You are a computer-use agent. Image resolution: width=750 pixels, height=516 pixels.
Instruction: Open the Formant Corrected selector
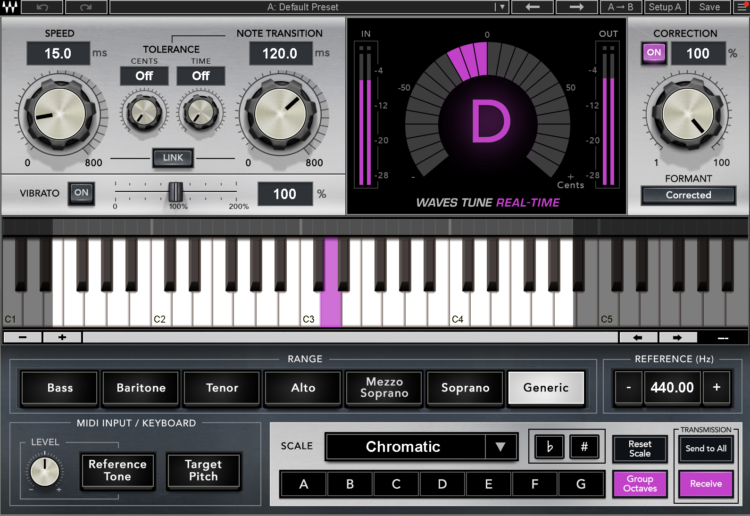pyautogui.click(x=688, y=195)
